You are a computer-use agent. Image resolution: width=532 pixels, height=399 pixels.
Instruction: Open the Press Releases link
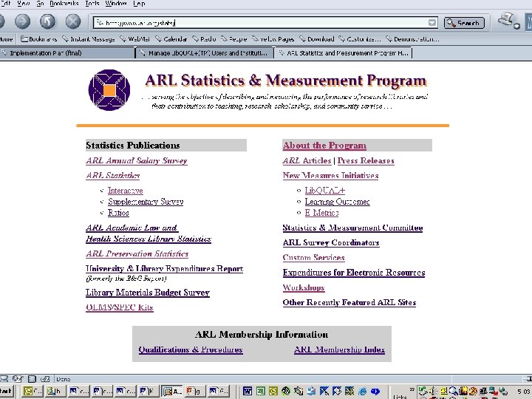366,161
